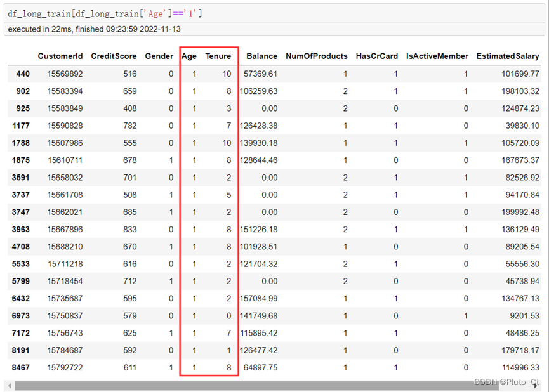Click the IsActiveMember column header

tap(437, 56)
